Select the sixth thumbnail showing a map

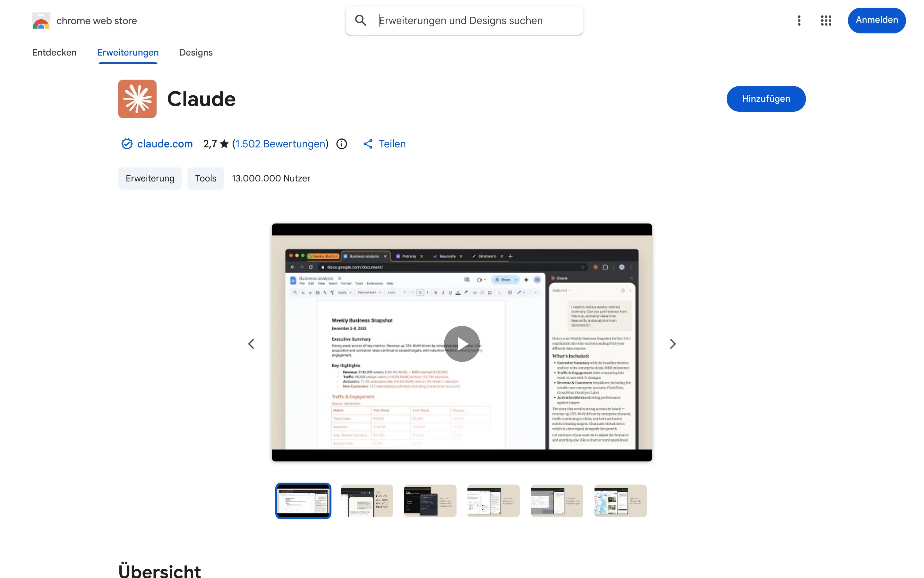click(x=620, y=501)
